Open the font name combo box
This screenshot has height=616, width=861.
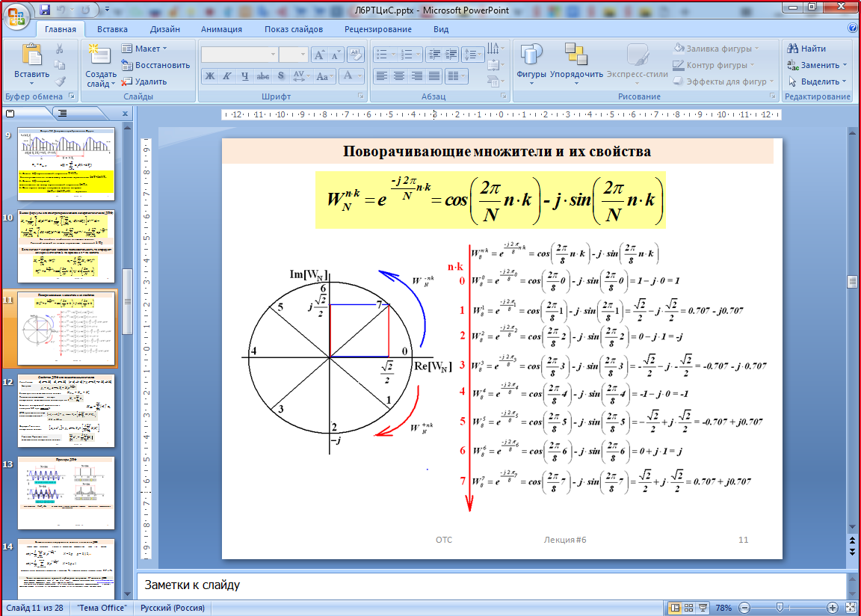point(239,55)
